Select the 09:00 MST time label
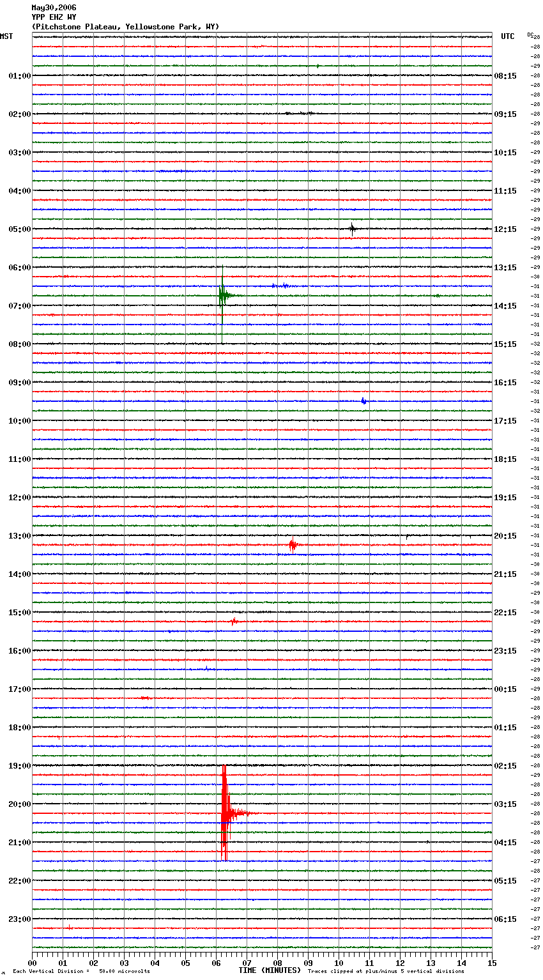 [19, 383]
